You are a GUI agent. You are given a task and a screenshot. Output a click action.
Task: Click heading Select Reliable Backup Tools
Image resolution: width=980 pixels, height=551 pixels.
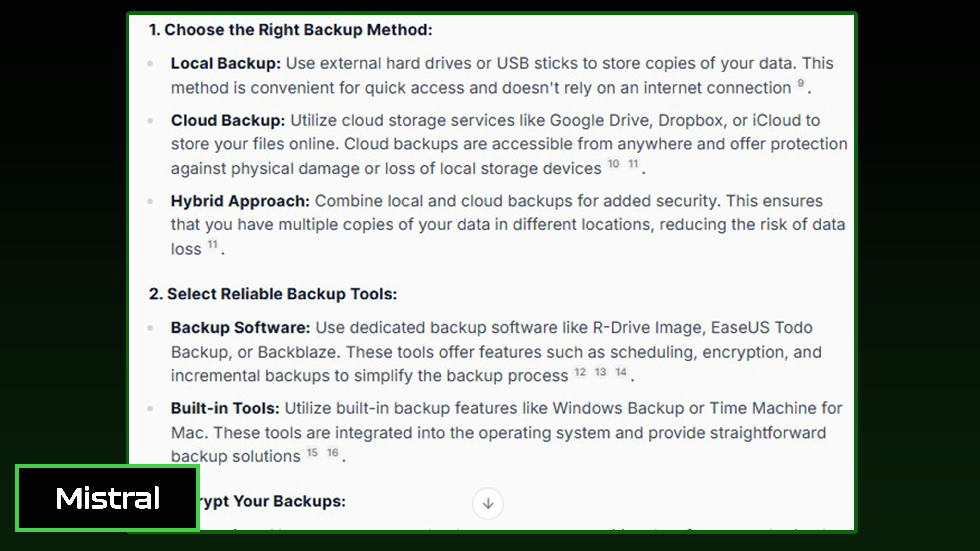pyautogui.click(x=273, y=294)
